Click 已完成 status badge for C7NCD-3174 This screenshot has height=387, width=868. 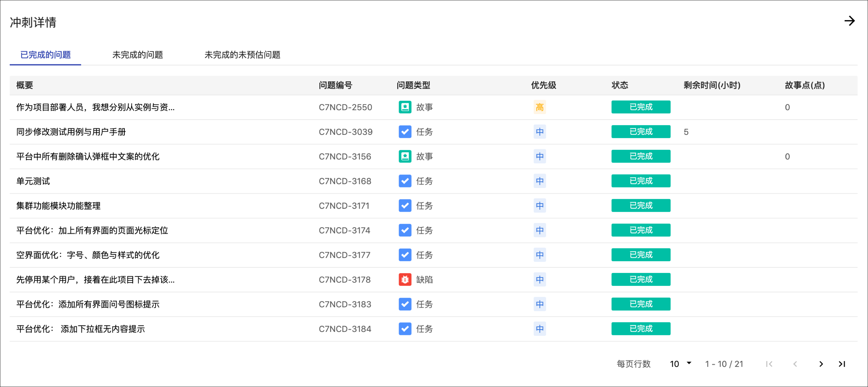click(x=640, y=230)
